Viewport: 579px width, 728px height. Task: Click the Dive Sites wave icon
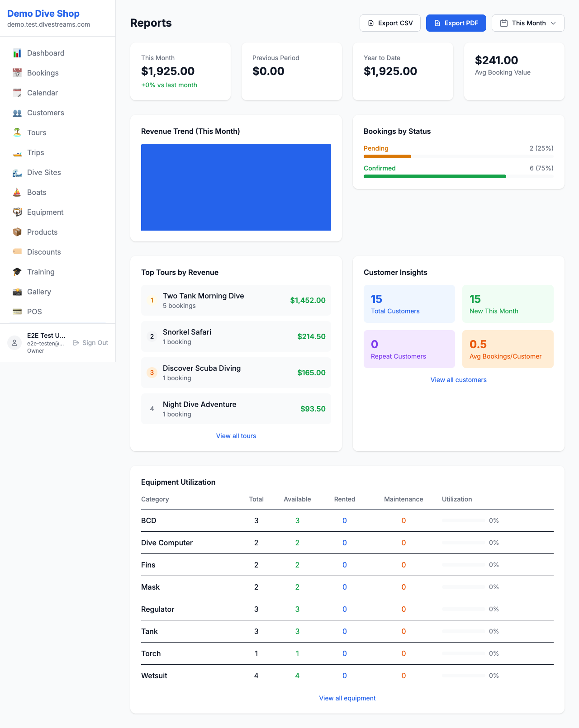17,173
